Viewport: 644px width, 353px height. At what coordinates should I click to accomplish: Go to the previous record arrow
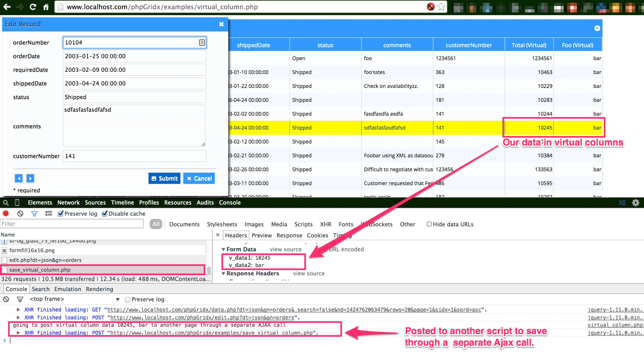pos(19,178)
